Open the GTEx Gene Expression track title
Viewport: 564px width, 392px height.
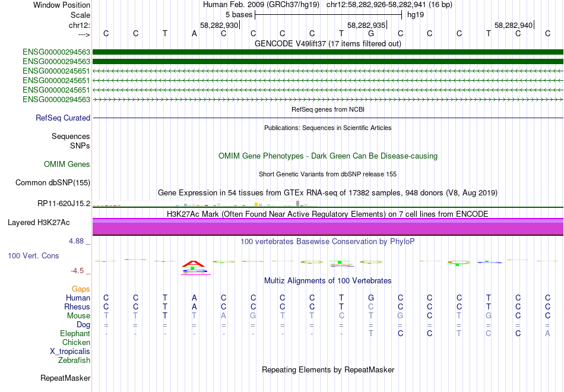tap(328, 192)
